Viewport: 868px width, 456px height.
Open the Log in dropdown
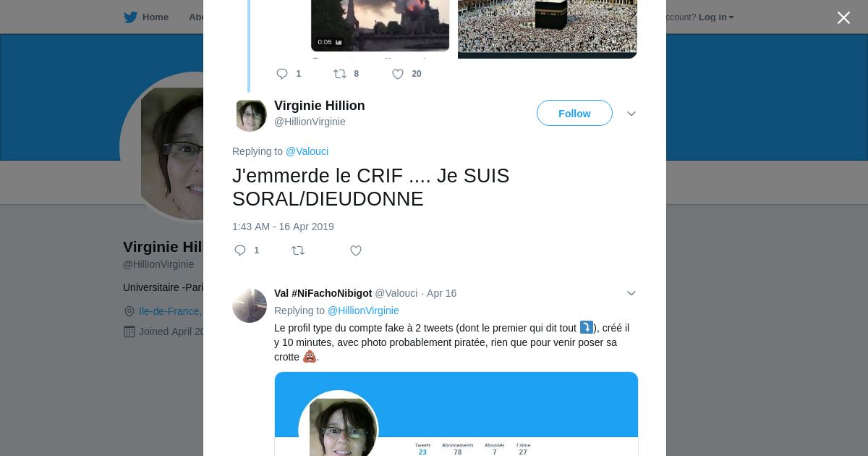point(716,17)
